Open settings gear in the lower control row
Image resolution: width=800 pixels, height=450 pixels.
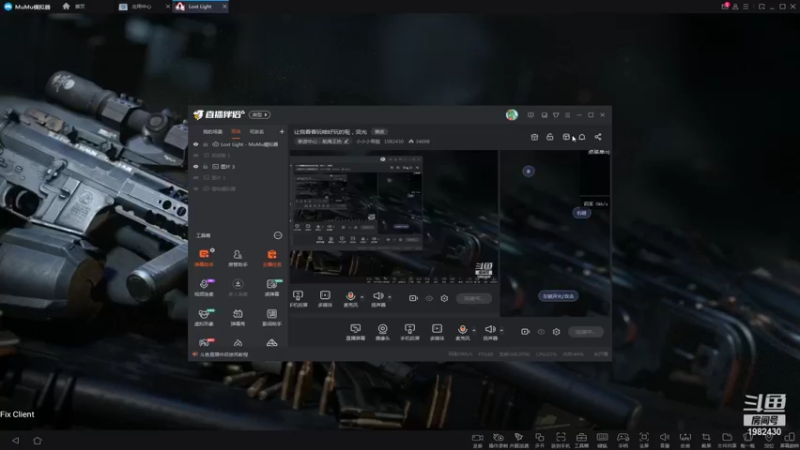point(557,332)
